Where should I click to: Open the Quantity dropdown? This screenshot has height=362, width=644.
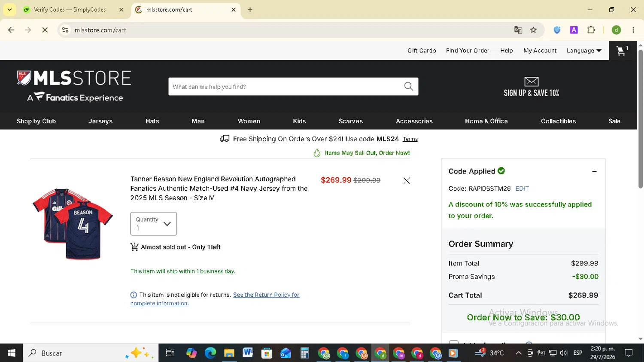click(x=154, y=224)
